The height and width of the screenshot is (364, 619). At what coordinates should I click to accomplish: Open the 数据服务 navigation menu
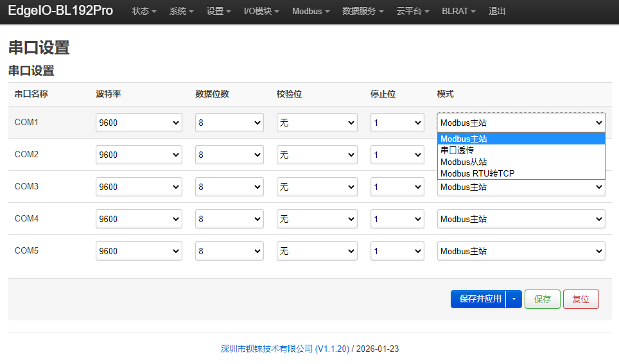point(363,11)
